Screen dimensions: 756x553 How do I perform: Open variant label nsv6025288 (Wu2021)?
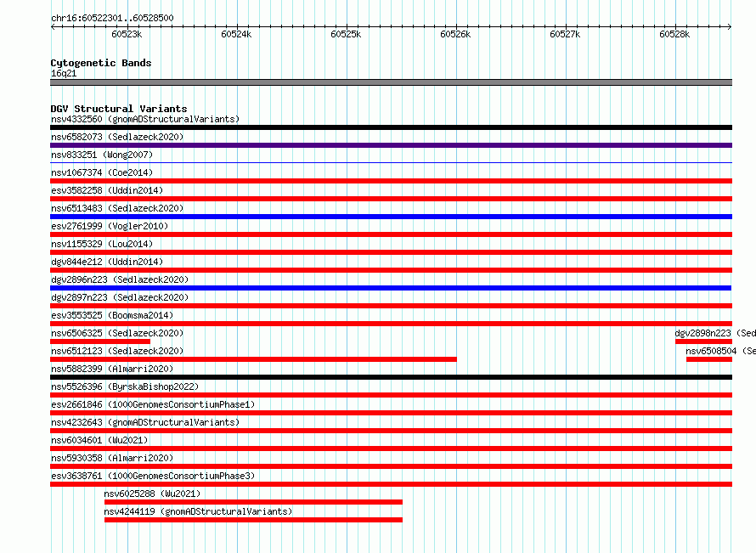(x=152, y=494)
